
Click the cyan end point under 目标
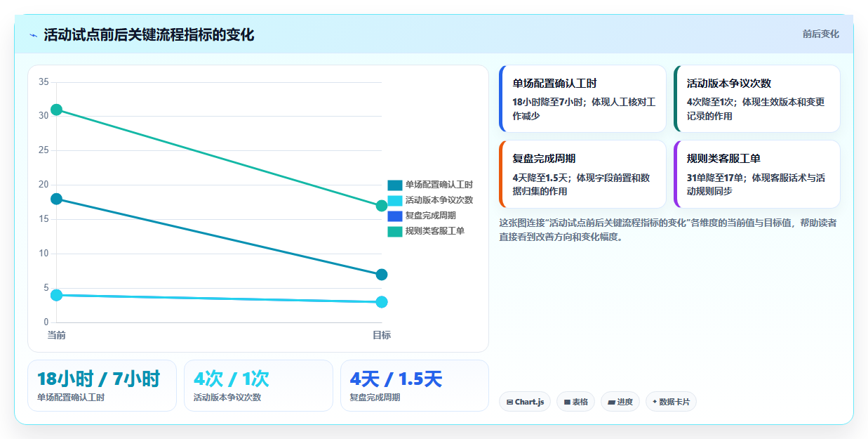click(382, 302)
